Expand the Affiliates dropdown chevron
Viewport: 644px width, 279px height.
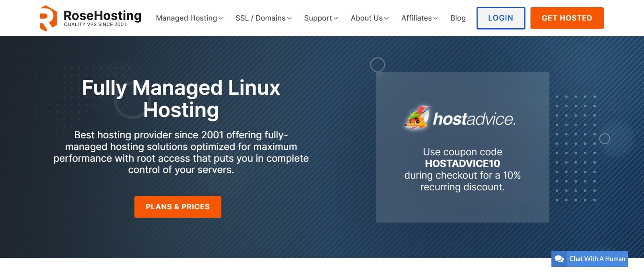coord(436,19)
